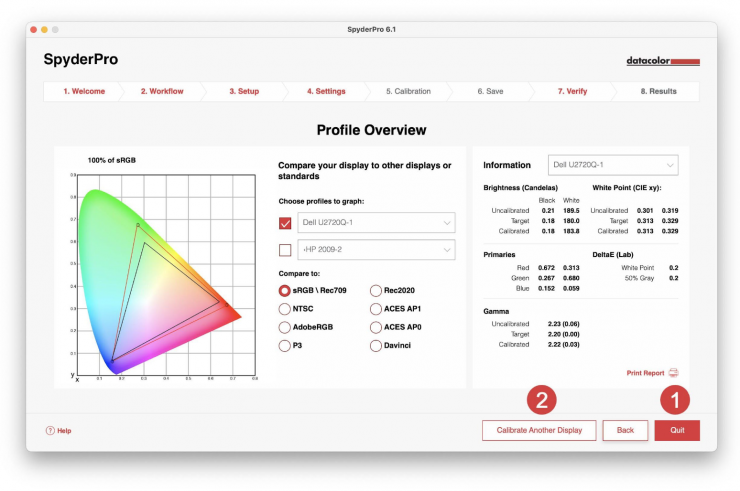
Task: Select the sRGB \ Rec709 radio button
Action: (285, 290)
